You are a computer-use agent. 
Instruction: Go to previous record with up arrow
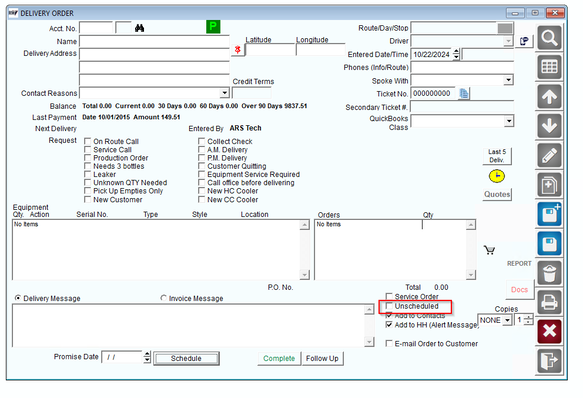[x=549, y=97]
